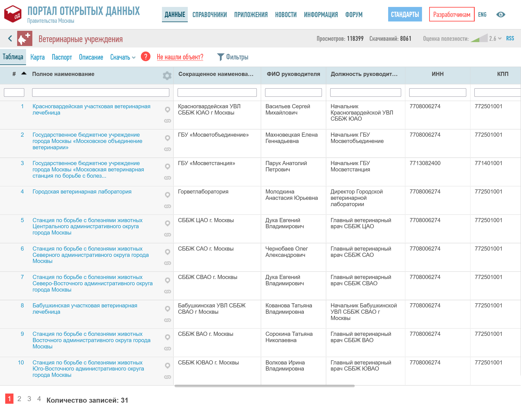
Task: Click the horizontal table scrollbar
Action: click(264, 386)
